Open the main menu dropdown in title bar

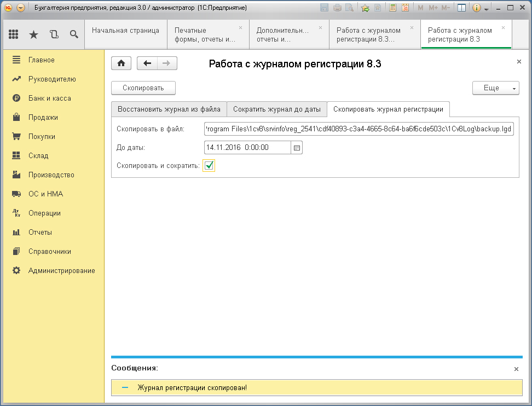click(x=21, y=8)
